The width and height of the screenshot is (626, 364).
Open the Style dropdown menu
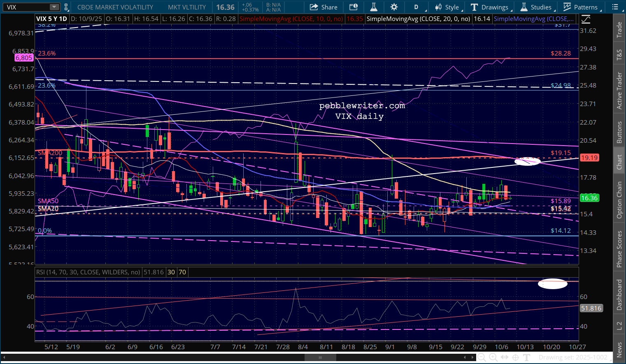point(448,7)
